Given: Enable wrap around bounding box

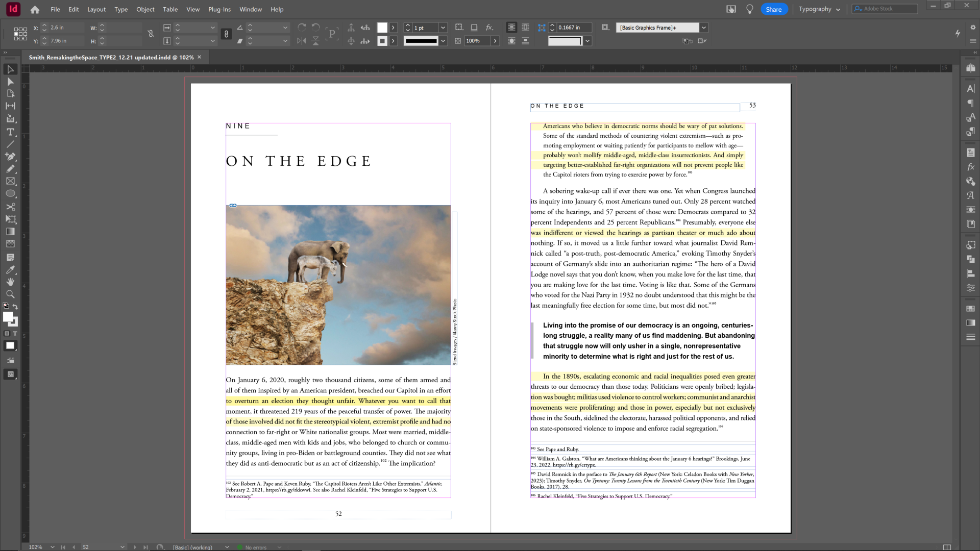Looking at the screenshot, I should click(525, 28).
